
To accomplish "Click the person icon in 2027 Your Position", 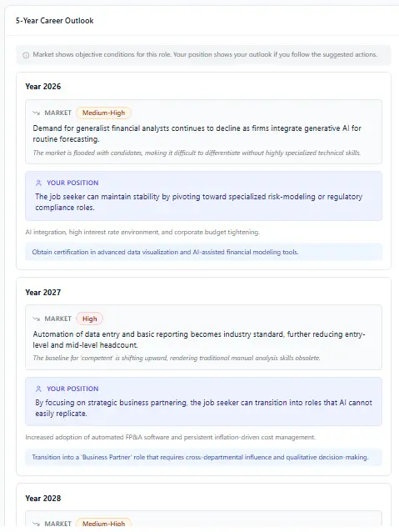I will click(x=38, y=389).
